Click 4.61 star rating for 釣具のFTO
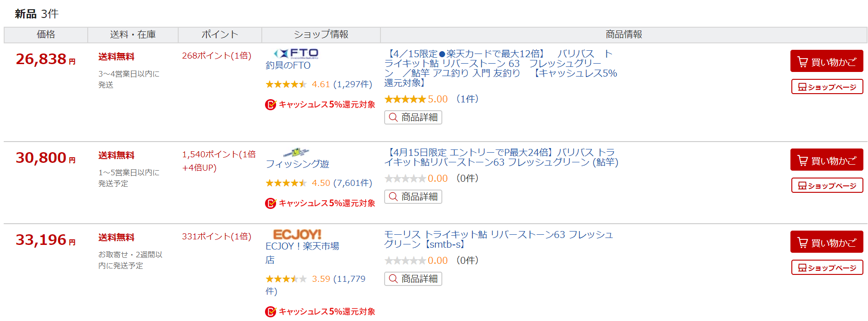Screen dimensions: 868x321 coord(319,84)
